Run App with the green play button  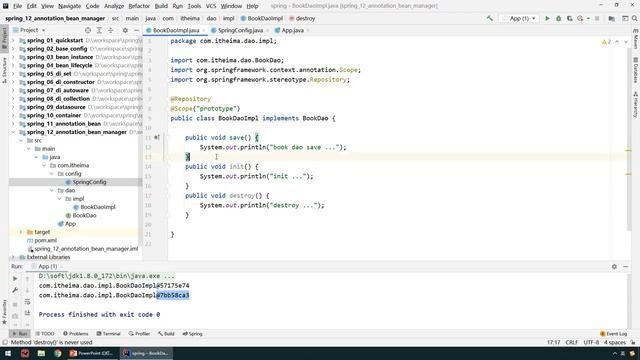(547, 18)
